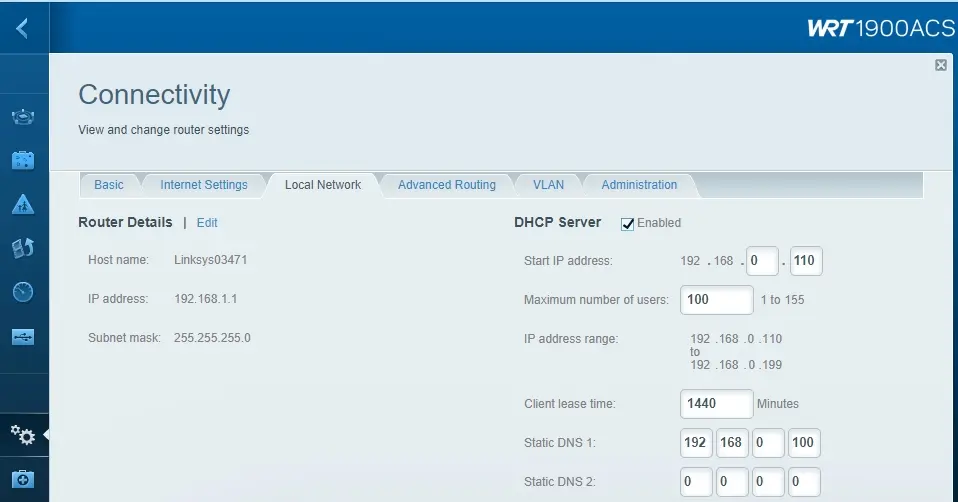Click the WRT1900ACS logo

tap(881, 28)
